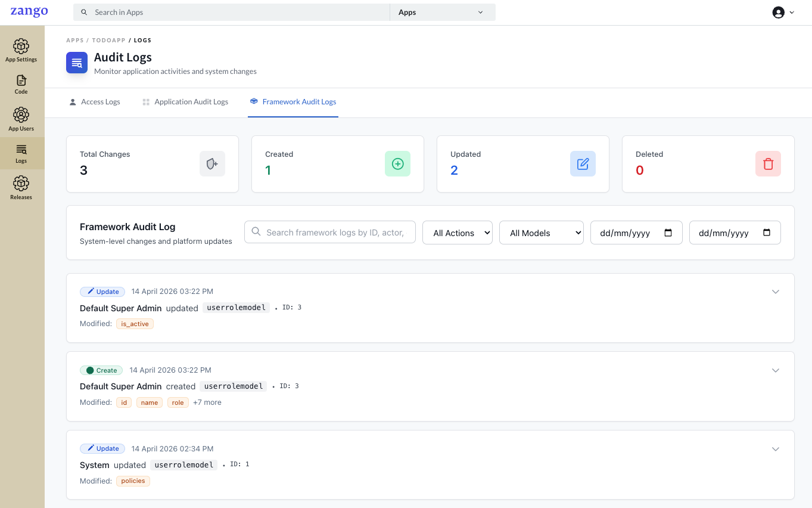The width and height of the screenshot is (812, 508).
Task: Click LOGS breadcrumb
Action: coord(143,41)
